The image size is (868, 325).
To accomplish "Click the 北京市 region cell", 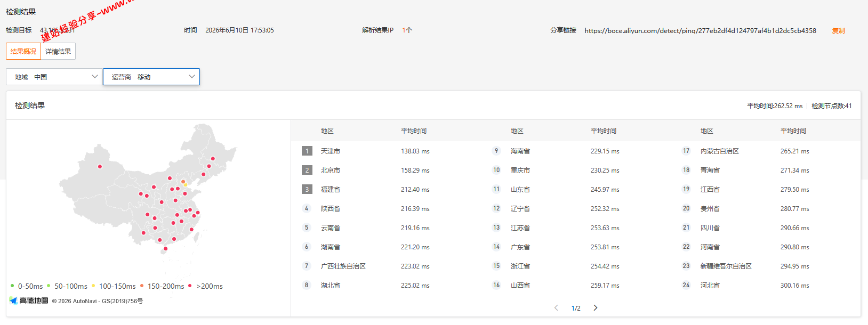I will 331,170.
